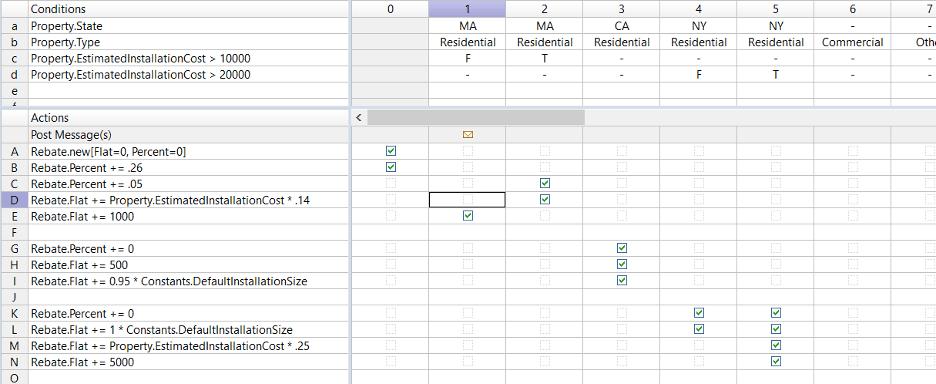Screen dimensions: 936x384
Task: Click empty action row J header
Action: pos(14,297)
